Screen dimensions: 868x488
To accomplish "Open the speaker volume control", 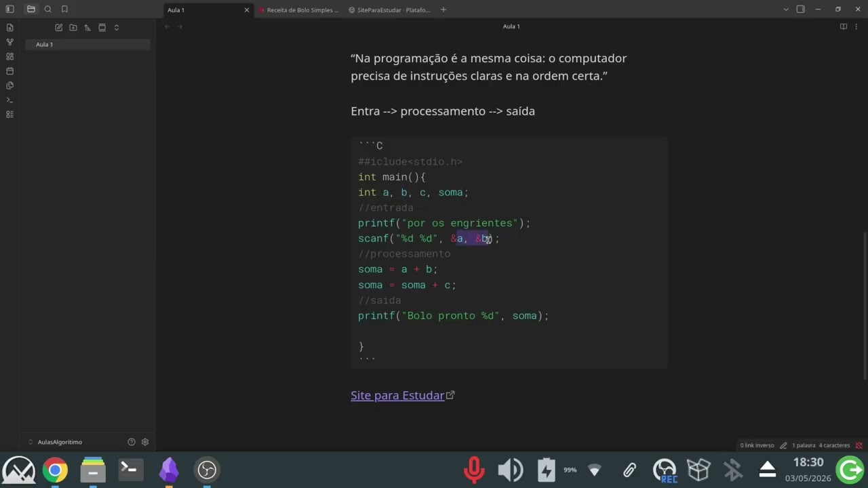I will point(510,470).
